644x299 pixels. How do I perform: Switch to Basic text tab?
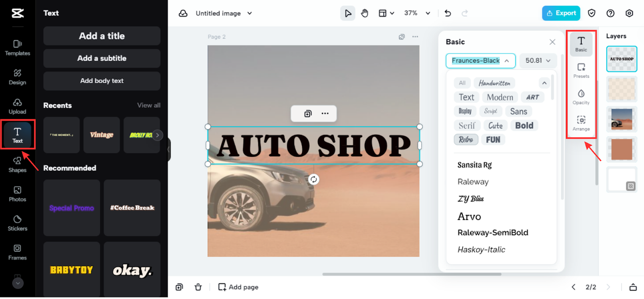581,44
